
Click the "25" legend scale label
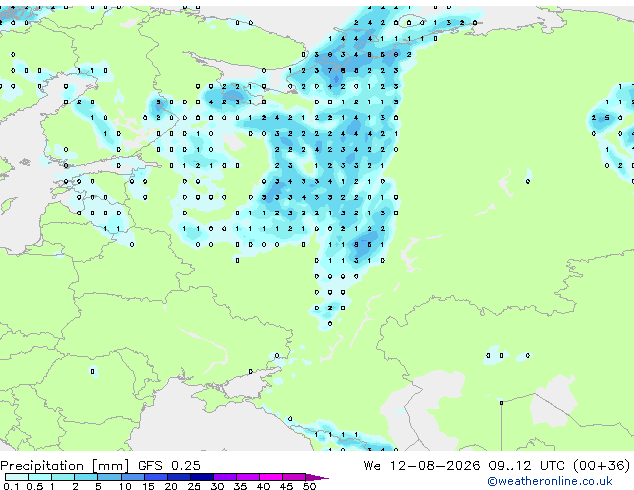(194, 486)
